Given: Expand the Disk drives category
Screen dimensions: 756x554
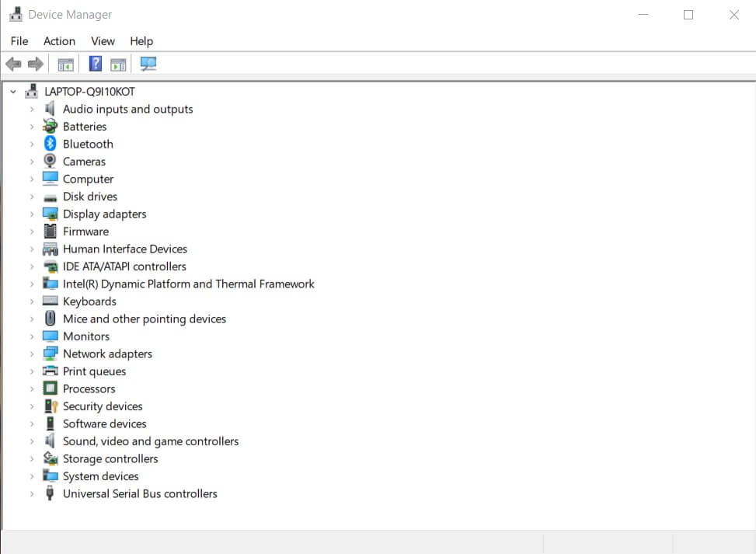Looking at the screenshot, I should (32, 197).
